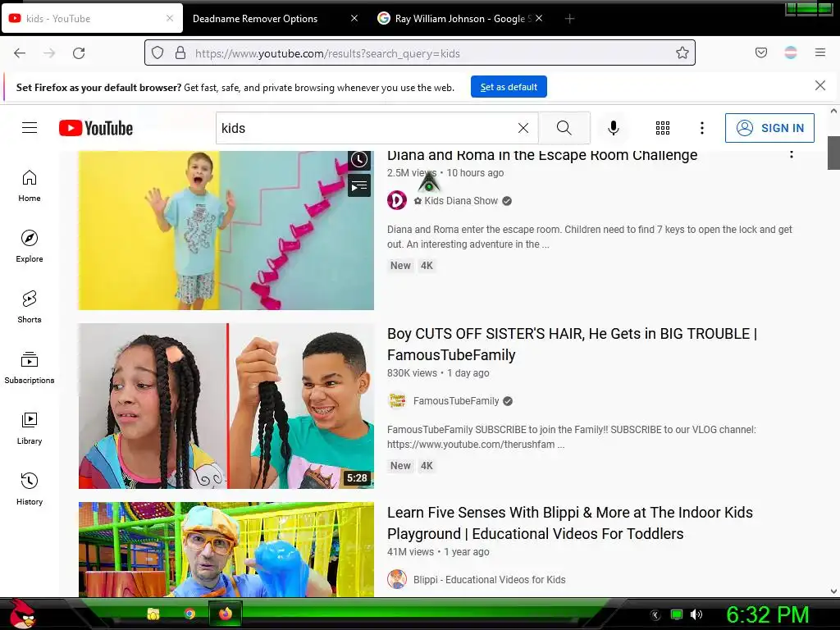Viewport: 840px width, 630px height.
Task: Dismiss the default browser notification bar
Action: [819, 85]
